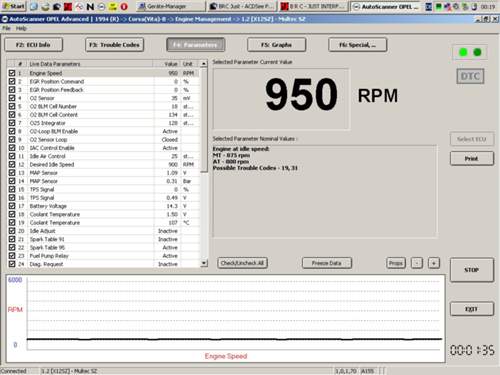Uncheck the Desired Idle Speed checkbox

12,164
